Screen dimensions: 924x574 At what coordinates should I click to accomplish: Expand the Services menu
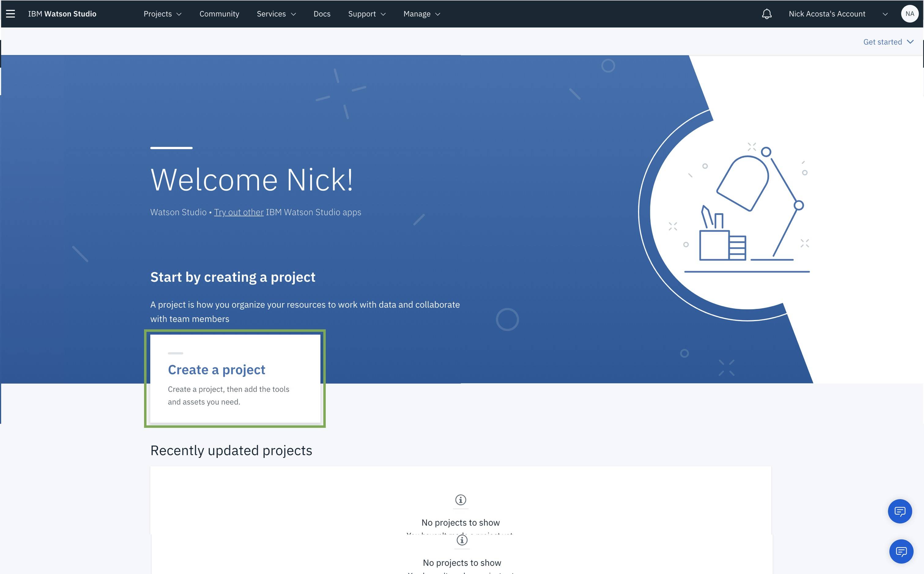pos(276,14)
